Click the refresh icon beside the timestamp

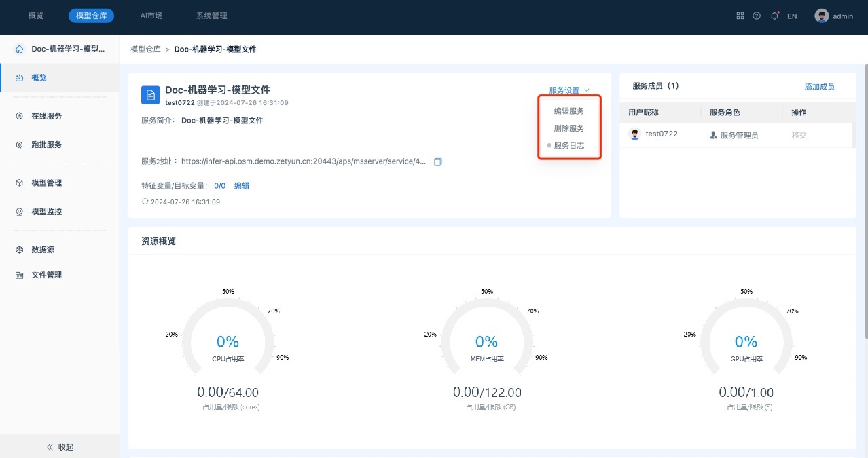point(145,202)
